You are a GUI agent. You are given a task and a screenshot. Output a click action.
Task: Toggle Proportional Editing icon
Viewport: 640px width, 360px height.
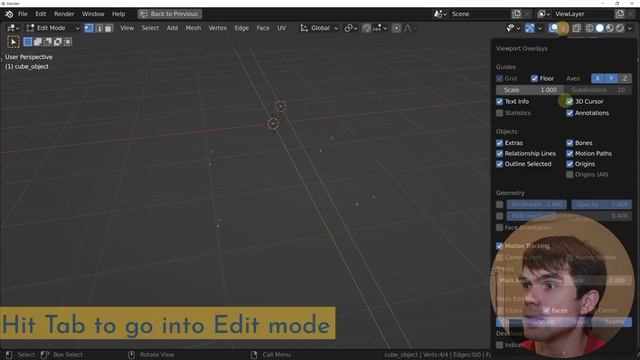(x=396, y=28)
